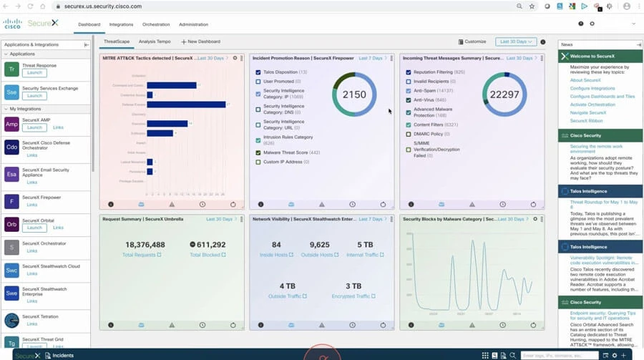The width and height of the screenshot is (644, 360).
Task: Open the dashboard timeframe dropdown (Last 30 Days)
Action: point(516,42)
